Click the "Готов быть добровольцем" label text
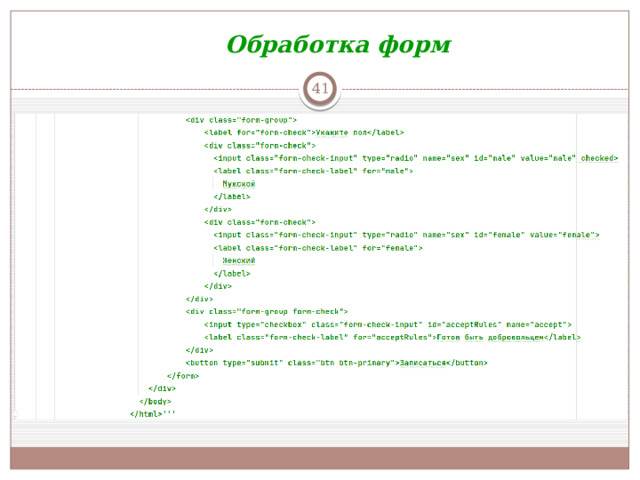 click(x=490, y=338)
